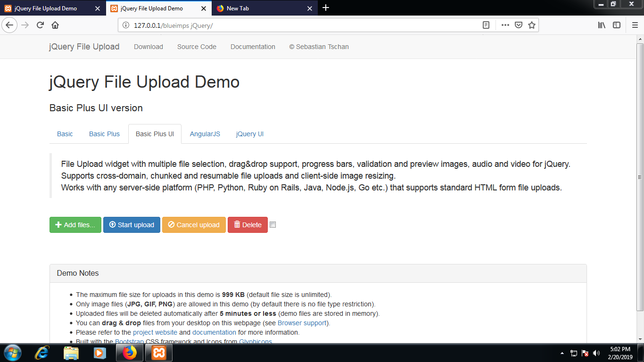Open the Documentation navbar link
644x362 pixels.
click(x=253, y=47)
